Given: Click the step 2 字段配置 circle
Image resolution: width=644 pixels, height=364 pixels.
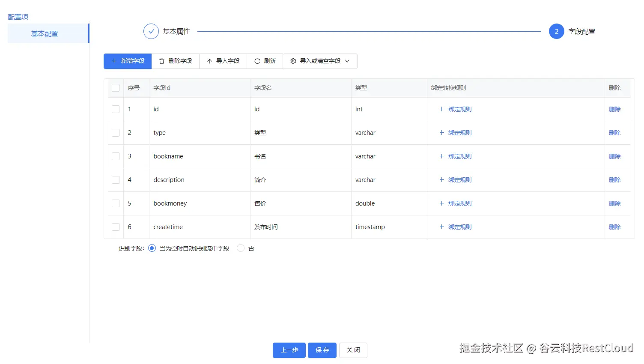Looking at the screenshot, I should coord(557,31).
